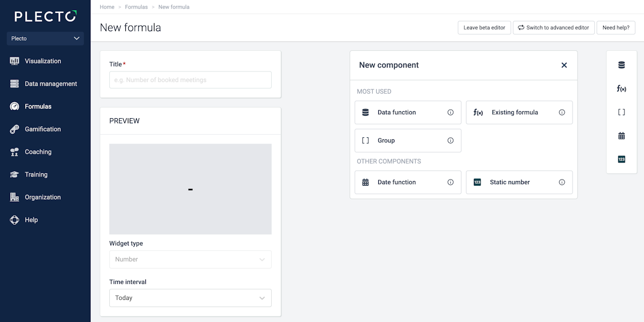Click the brackets group icon in right toolbar
Screen dimensions: 644x322
point(621,112)
